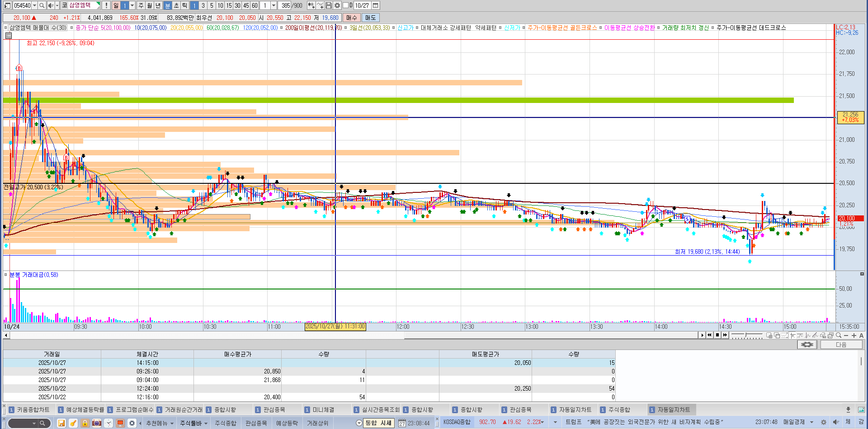
Task: Select the 주 (weekly) chart period toggle
Action: [x=141, y=5]
